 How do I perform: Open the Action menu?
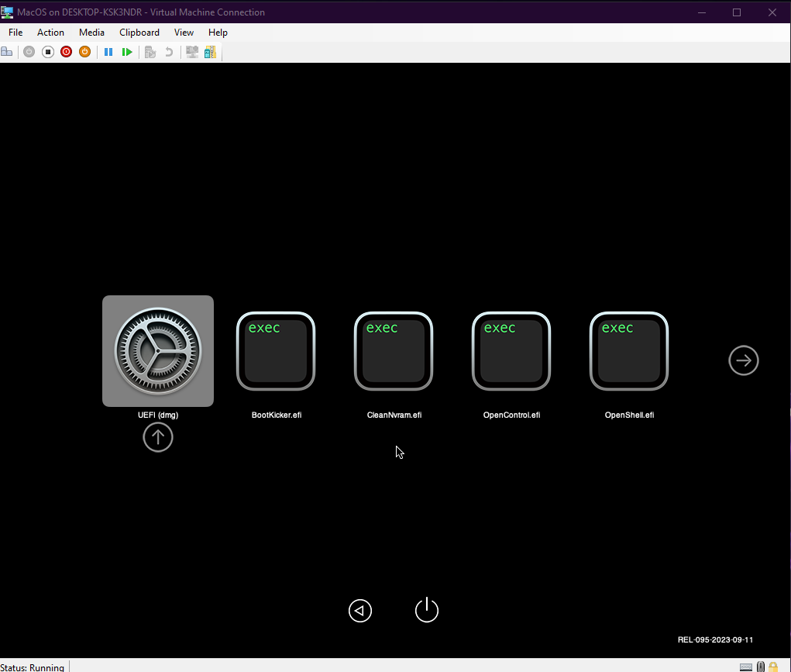51,33
